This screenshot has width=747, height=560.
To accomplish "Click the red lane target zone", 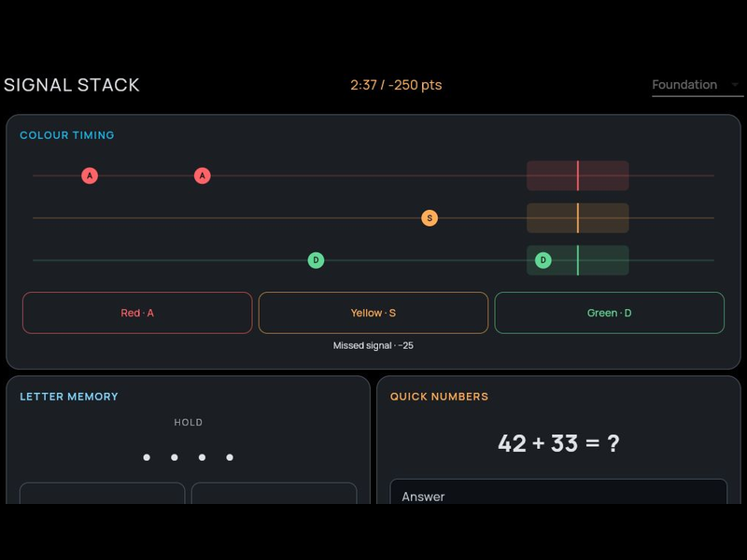I will 577,175.
